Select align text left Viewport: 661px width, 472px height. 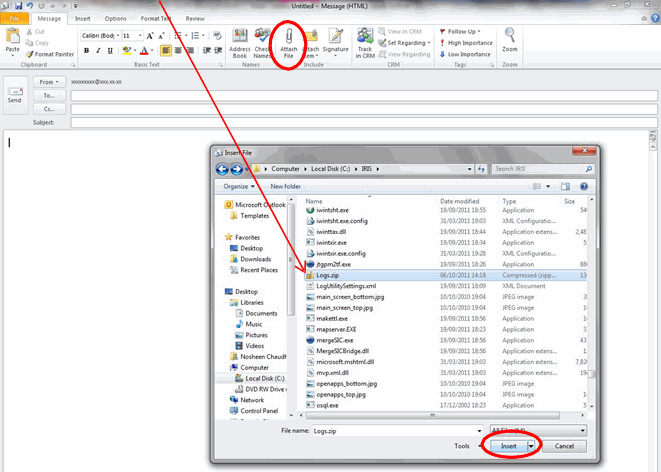166,51
